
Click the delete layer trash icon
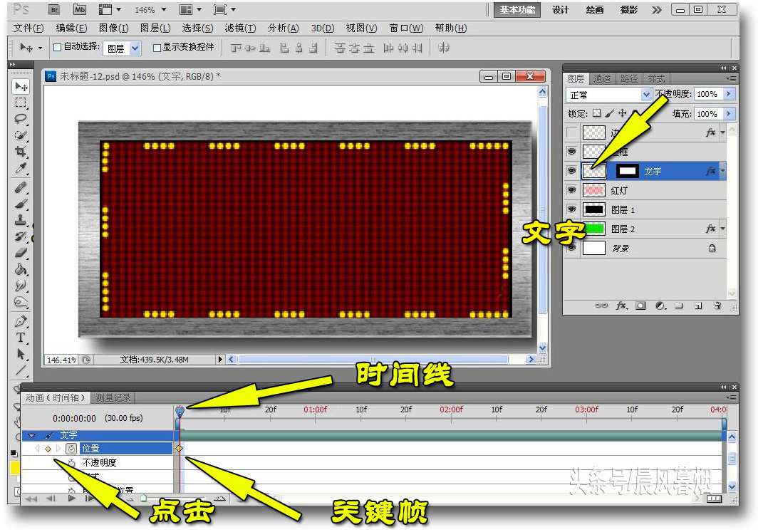[x=717, y=306]
